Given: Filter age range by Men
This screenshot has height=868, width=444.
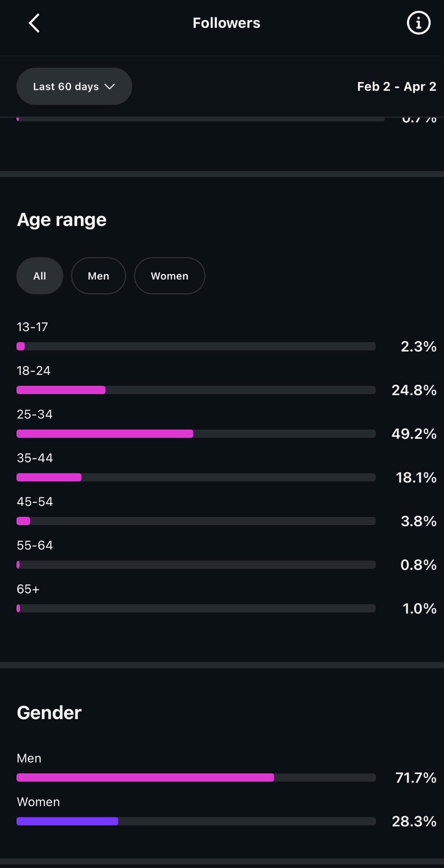Looking at the screenshot, I should click(98, 276).
